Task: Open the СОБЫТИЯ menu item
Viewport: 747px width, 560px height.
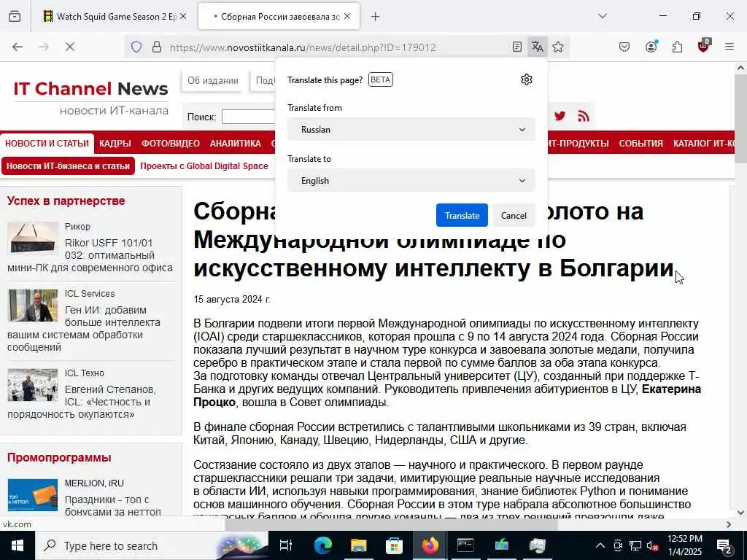Action: [640, 144]
